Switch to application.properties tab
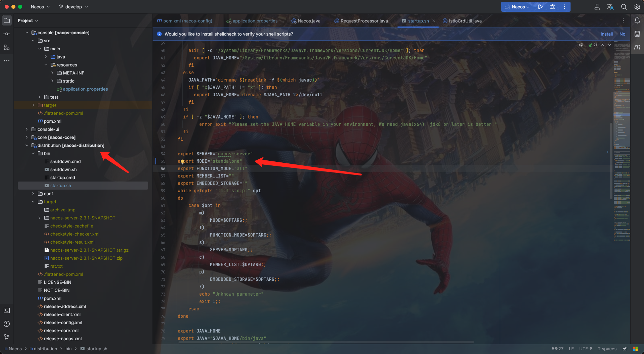The height and width of the screenshot is (354, 644). pyautogui.click(x=252, y=21)
